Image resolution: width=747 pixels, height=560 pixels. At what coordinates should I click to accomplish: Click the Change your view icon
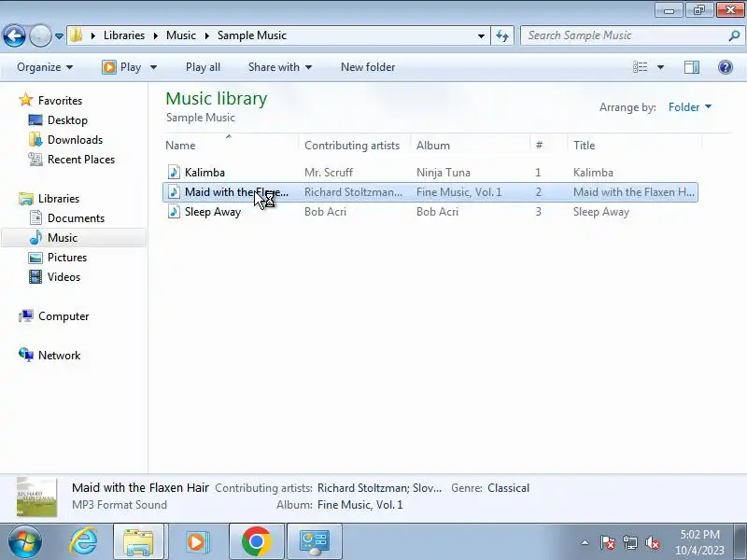click(x=640, y=67)
